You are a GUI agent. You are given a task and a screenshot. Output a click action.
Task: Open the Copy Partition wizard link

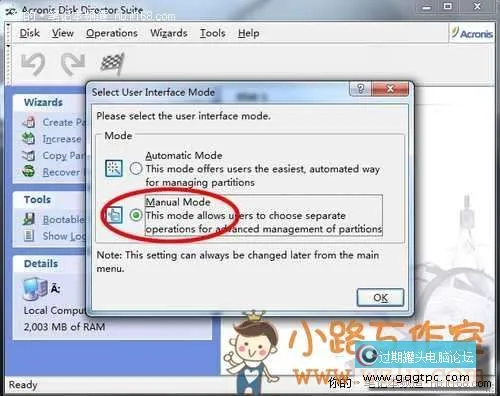[x=64, y=155]
